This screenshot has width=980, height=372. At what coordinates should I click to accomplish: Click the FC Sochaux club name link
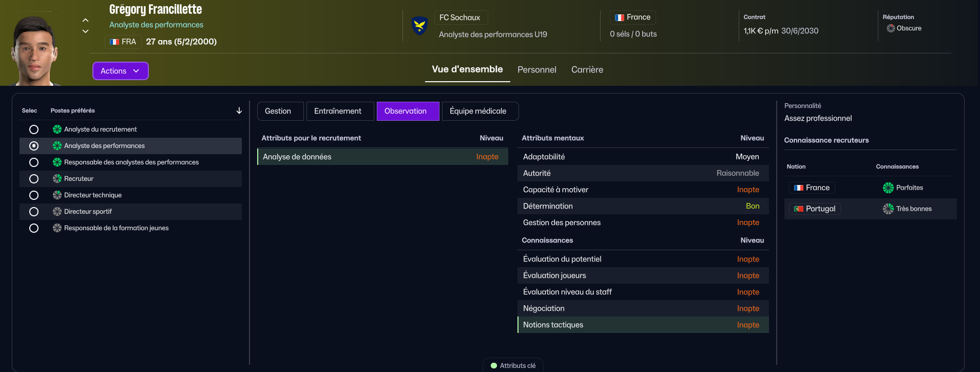pyautogui.click(x=459, y=17)
